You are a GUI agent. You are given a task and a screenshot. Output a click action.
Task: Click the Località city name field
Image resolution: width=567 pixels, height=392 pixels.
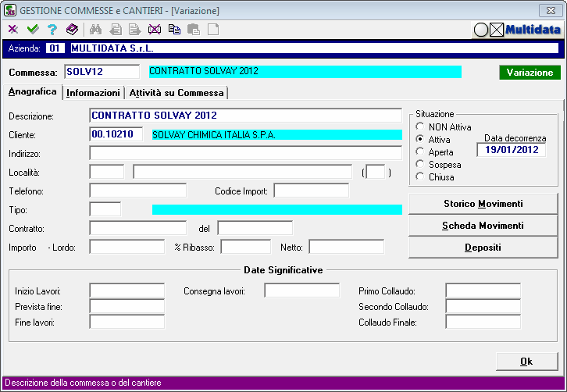pos(243,172)
